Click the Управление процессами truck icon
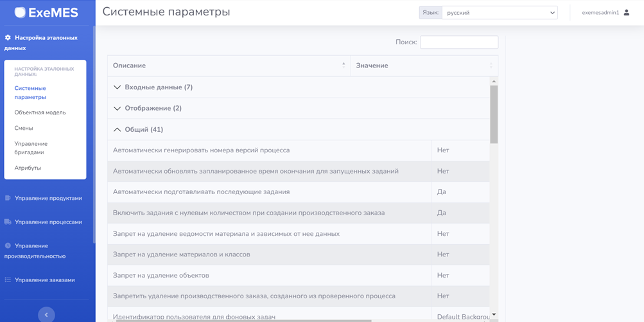 point(8,222)
